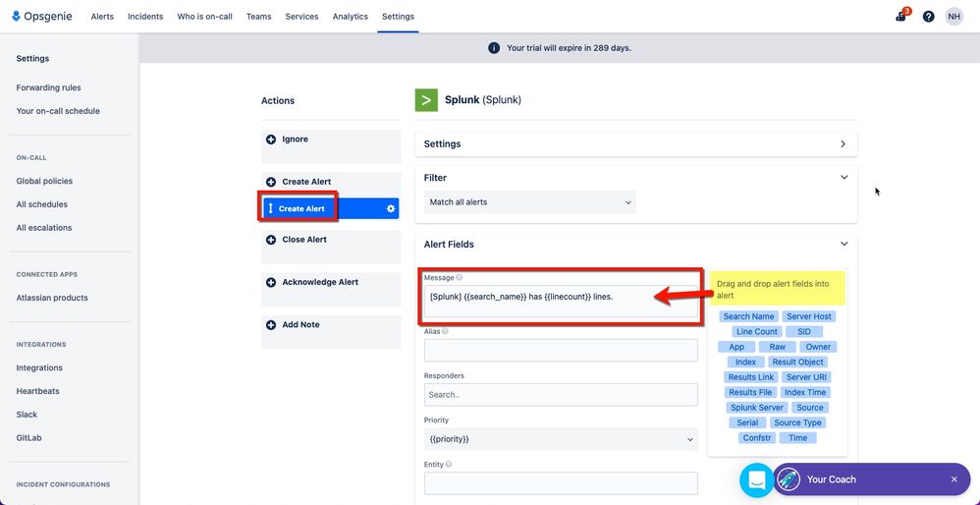Collapse the Alert Fields section chevron
The width and height of the screenshot is (980, 505).
pyautogui.click(x=844, y=244)
